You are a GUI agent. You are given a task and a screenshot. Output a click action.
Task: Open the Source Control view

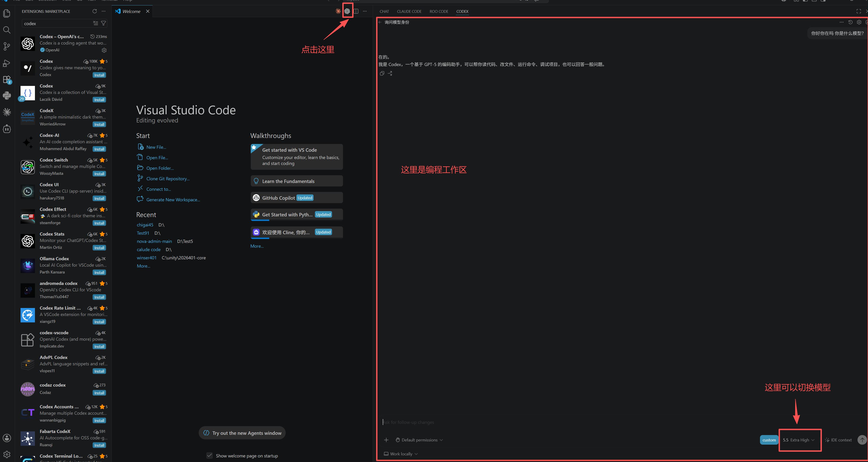pos(7,46)
